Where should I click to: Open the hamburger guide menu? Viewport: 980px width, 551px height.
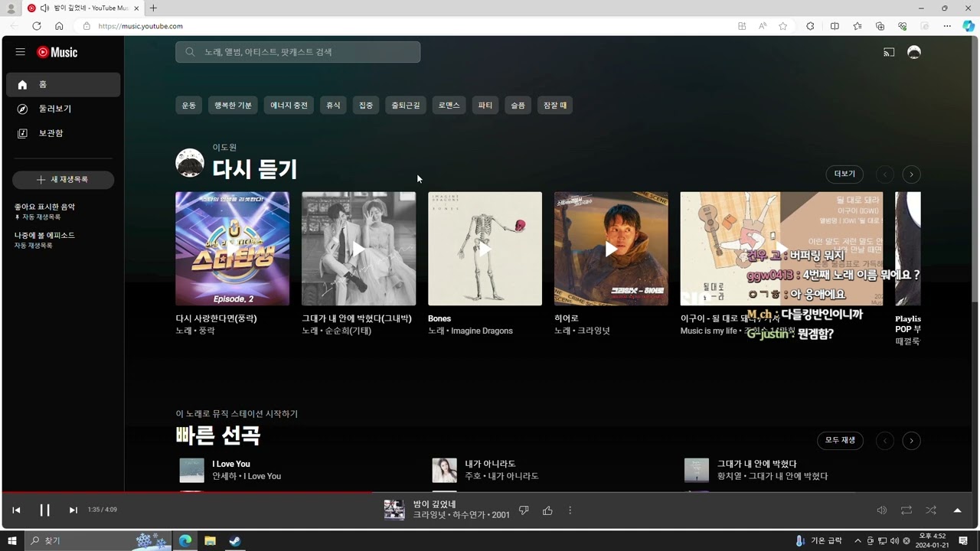21,52
